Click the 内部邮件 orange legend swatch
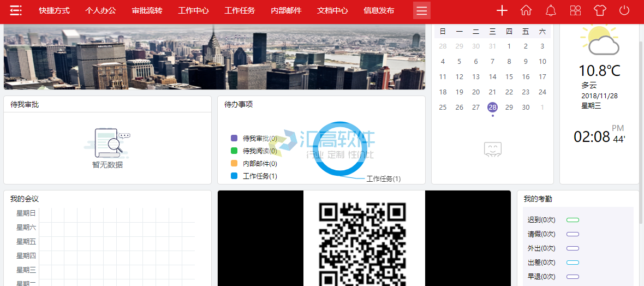Screen dimensions: 644x286 pos(234,164)
